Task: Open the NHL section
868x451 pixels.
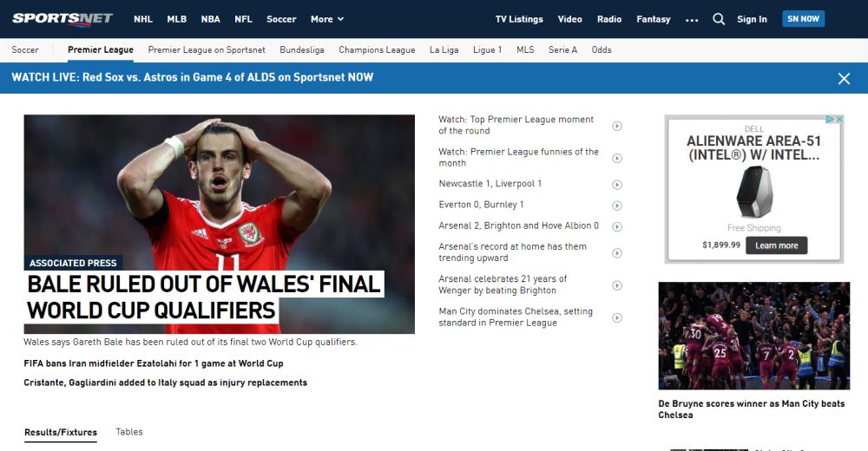Action: 143,19
